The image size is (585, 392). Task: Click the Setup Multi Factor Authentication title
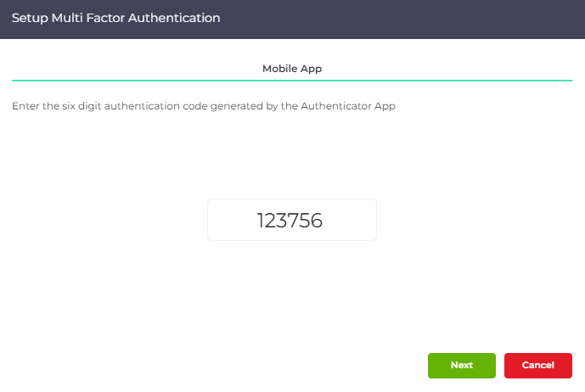click(115, 18)
